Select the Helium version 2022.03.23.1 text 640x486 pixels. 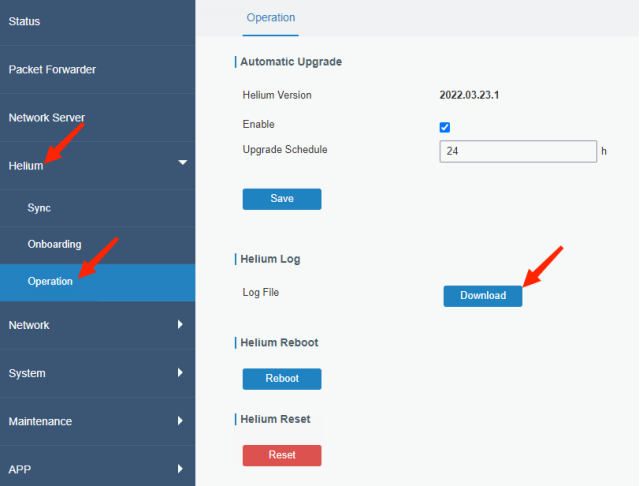coord(469,95)
